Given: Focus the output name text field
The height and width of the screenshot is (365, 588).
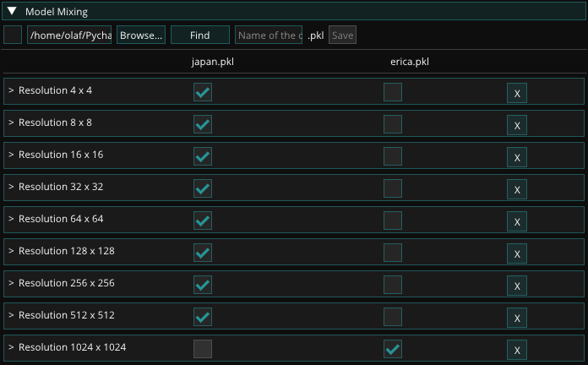Looking at the screenshot, I should pyautogui.click(x=268, y=35).
